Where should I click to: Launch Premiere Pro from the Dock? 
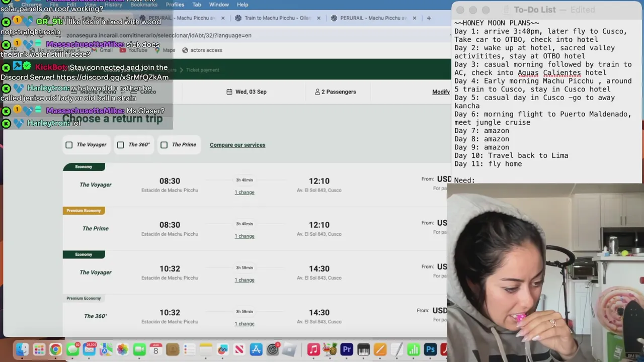coord(347,349)
